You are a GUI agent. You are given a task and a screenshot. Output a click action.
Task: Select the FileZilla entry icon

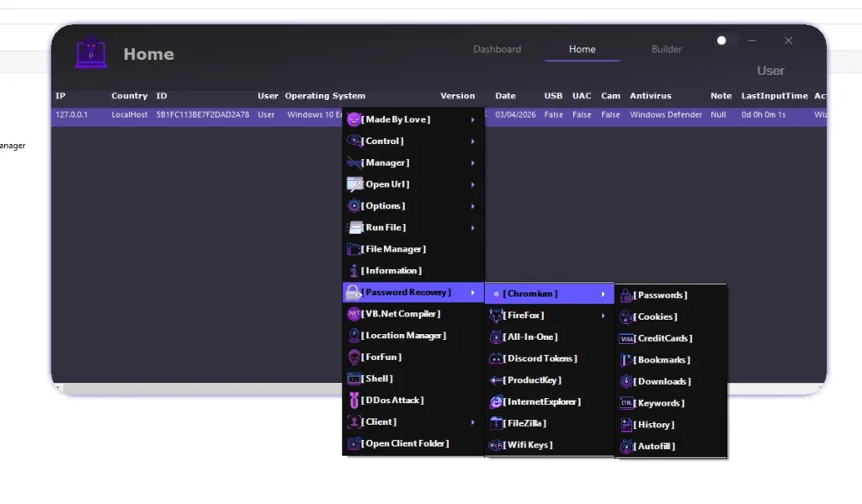[496, 423]
